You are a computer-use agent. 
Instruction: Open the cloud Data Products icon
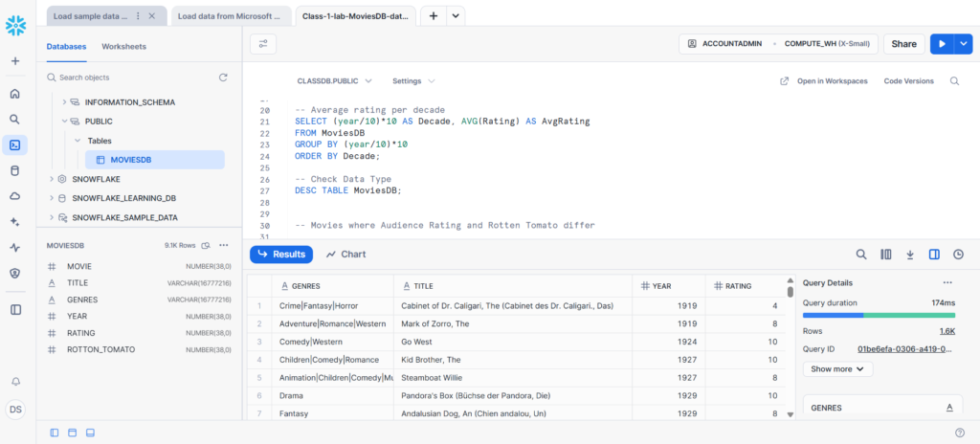pyautogui.click(x=15, y=196)
